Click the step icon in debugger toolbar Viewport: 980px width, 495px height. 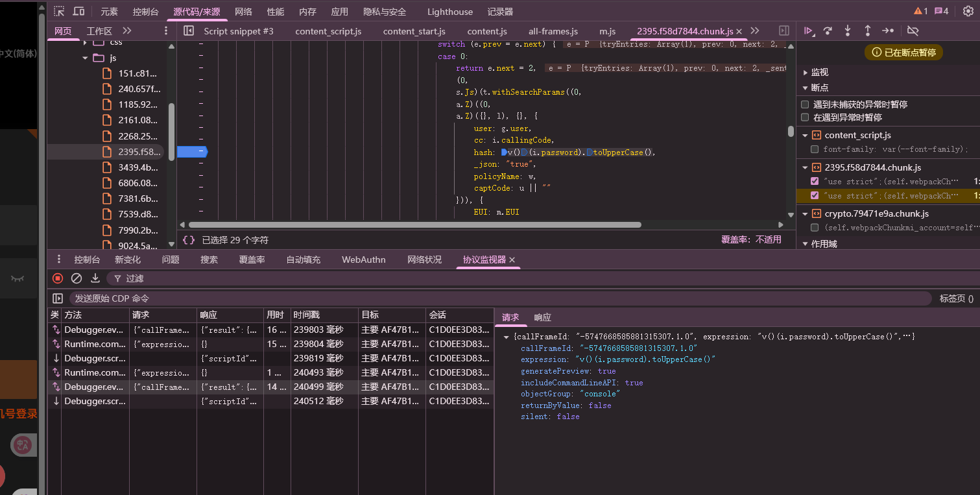(887, 30)
